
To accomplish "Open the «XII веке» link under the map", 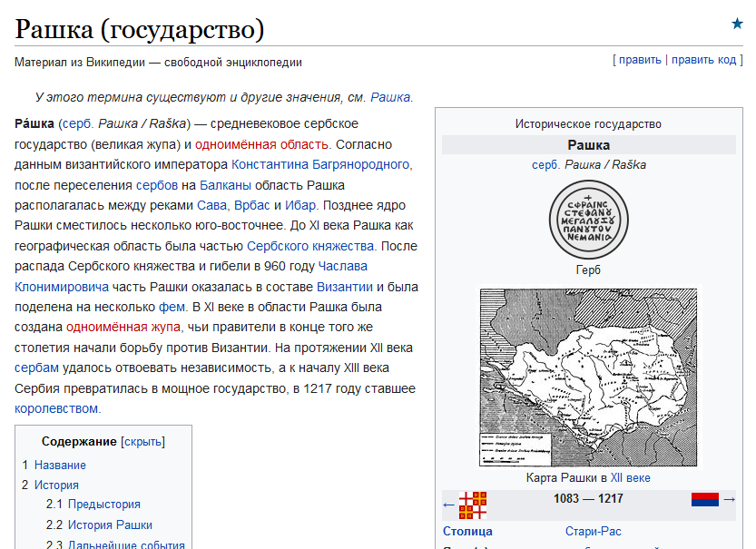I will click(630, 478).
